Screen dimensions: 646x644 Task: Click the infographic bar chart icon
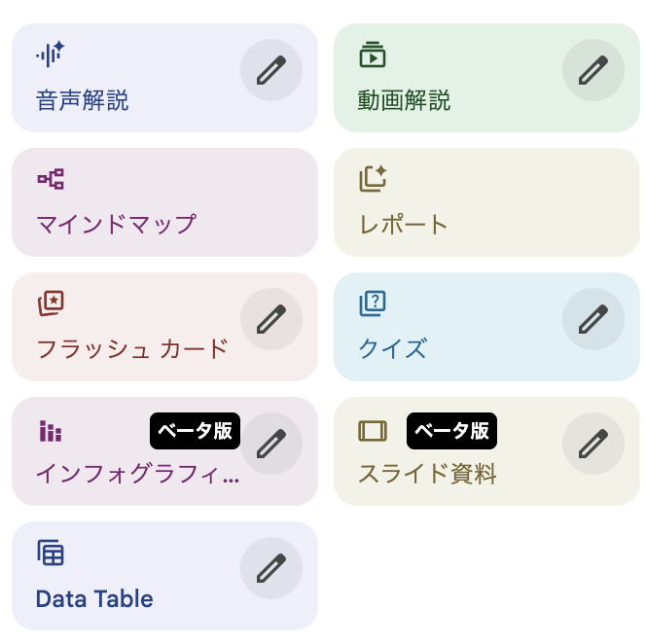coord(51,430)
